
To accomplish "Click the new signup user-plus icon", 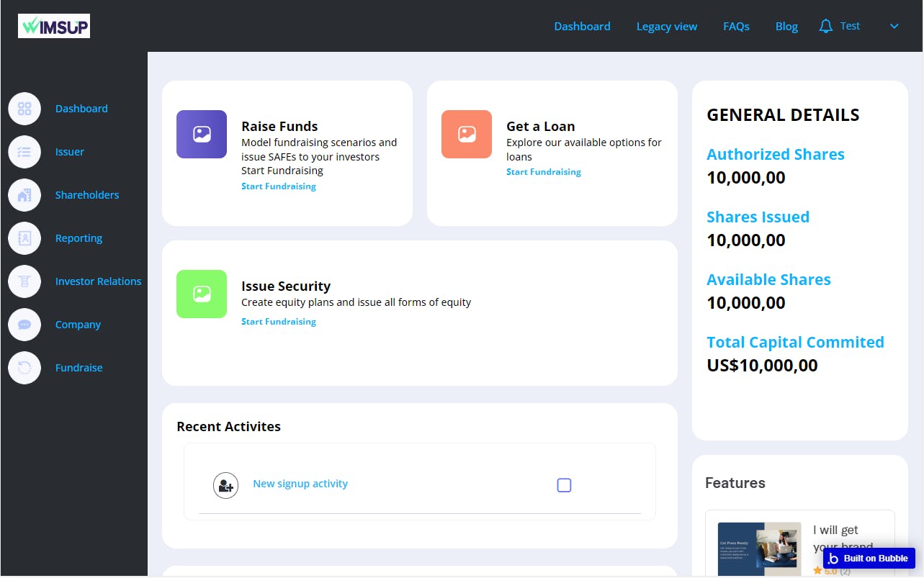I will pos(225,485).
